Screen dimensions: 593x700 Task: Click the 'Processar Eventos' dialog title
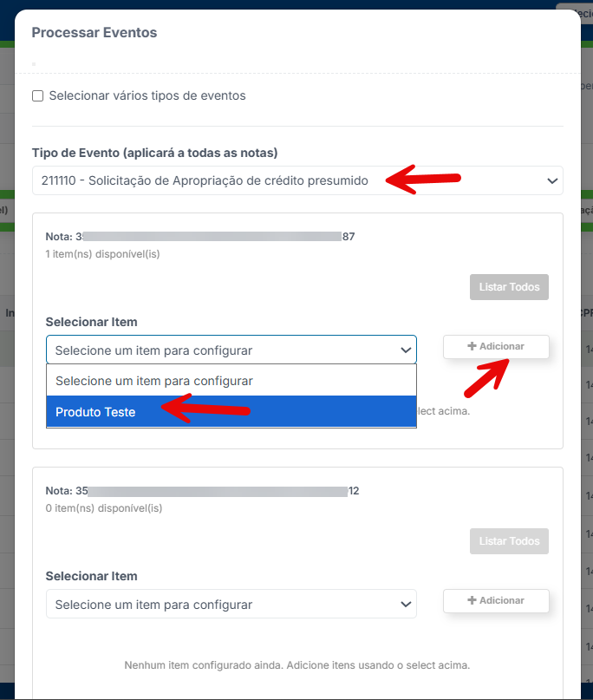(94, 33)
